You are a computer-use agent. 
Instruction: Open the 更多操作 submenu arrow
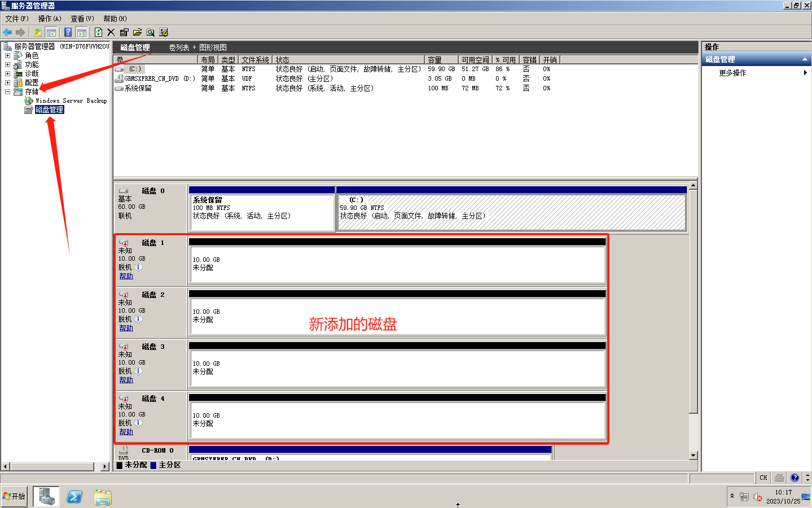point(805,73)
